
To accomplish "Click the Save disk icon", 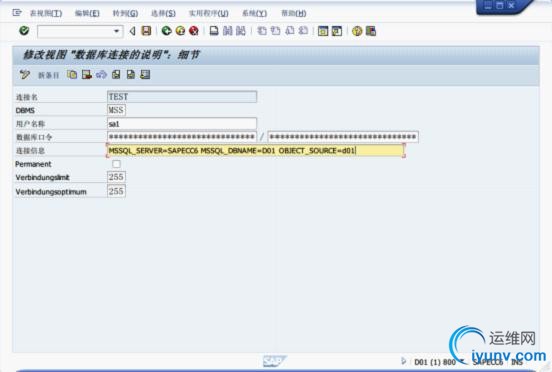I will pos(146,31).
